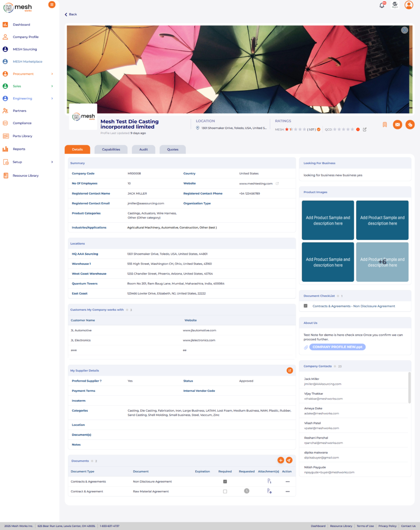Add a new document with plus icon
Image resolution: width=420 pixels, height=530 pixels.
click(x=281, y=460)
